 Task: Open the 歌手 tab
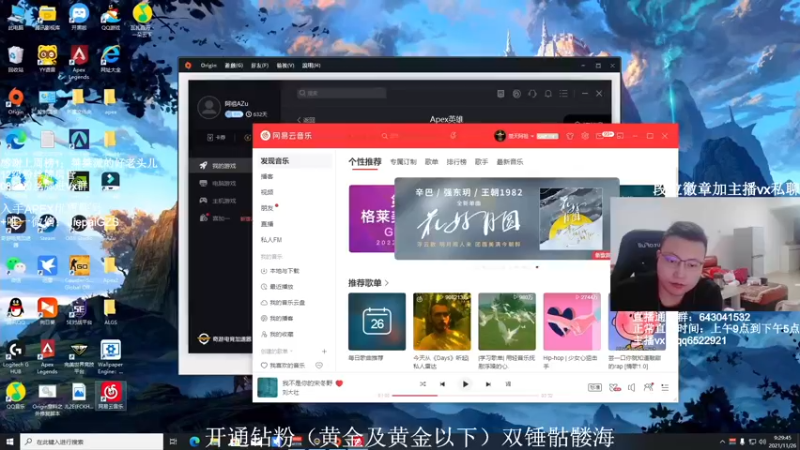click(x=482, y=162)
